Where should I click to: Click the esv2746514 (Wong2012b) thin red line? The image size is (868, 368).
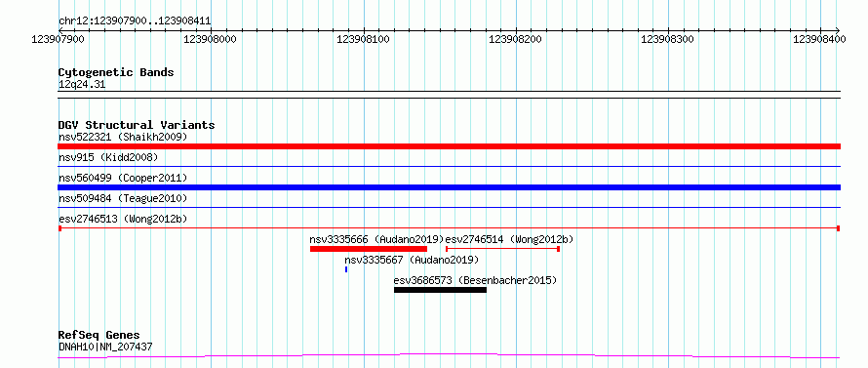502,249
